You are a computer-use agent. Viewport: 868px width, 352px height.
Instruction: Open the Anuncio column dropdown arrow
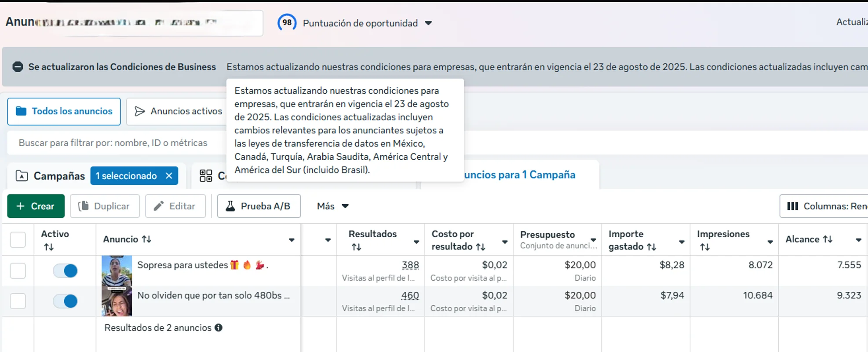[292, 240]
